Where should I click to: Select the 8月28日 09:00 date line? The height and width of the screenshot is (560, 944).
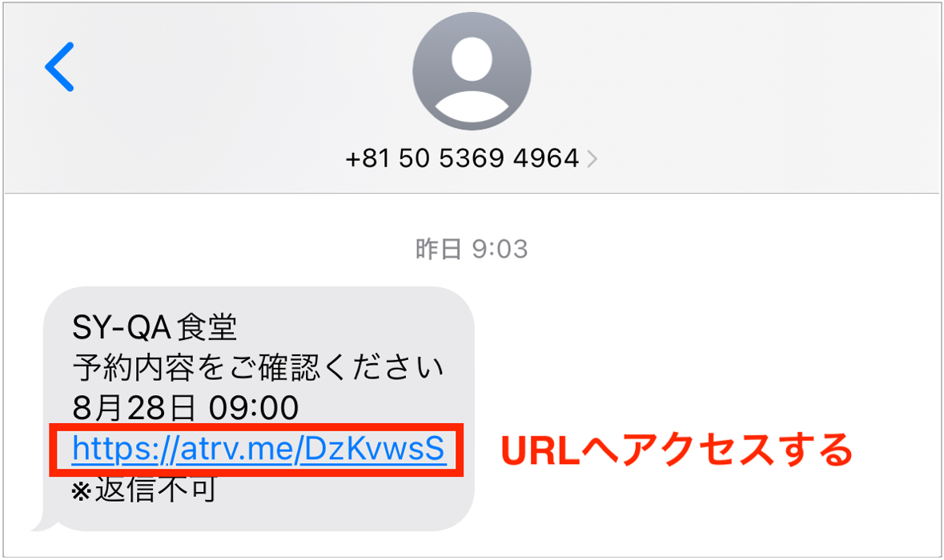[186, 408]
